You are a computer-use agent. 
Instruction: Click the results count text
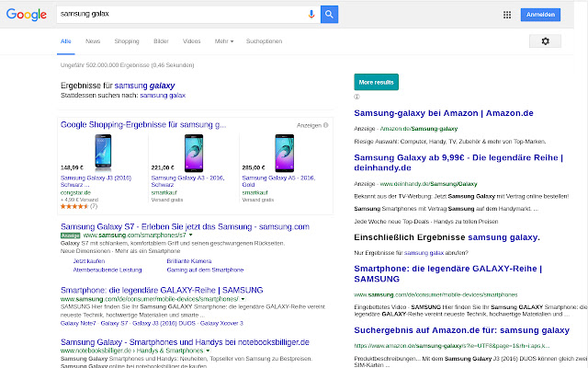127,65
